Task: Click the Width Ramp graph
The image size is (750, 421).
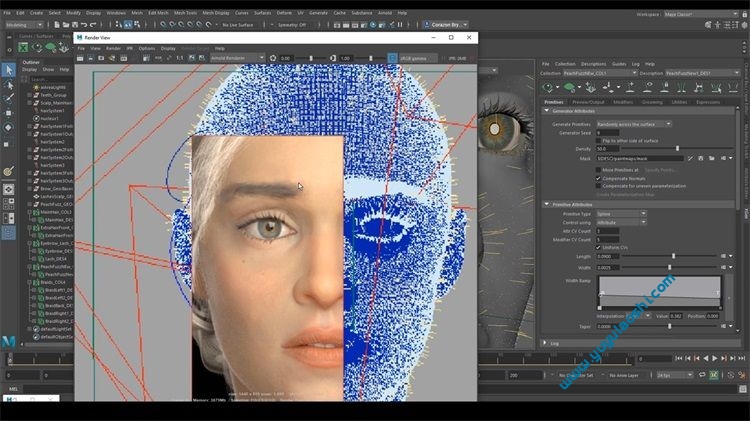Action: coord(659,293)
